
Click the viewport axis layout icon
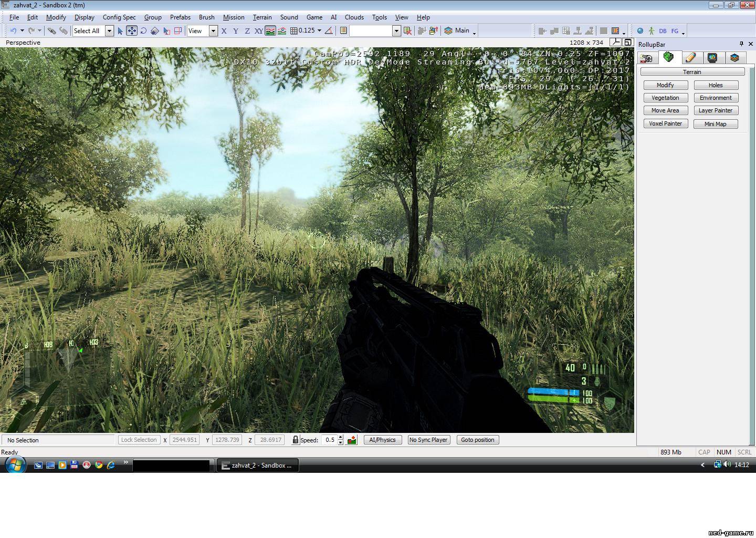[615, 42]
